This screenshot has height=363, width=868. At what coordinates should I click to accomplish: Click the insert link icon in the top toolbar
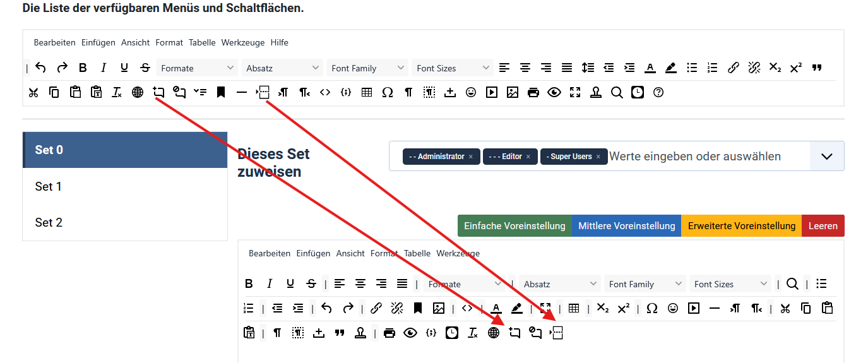(x=734, y=68)
